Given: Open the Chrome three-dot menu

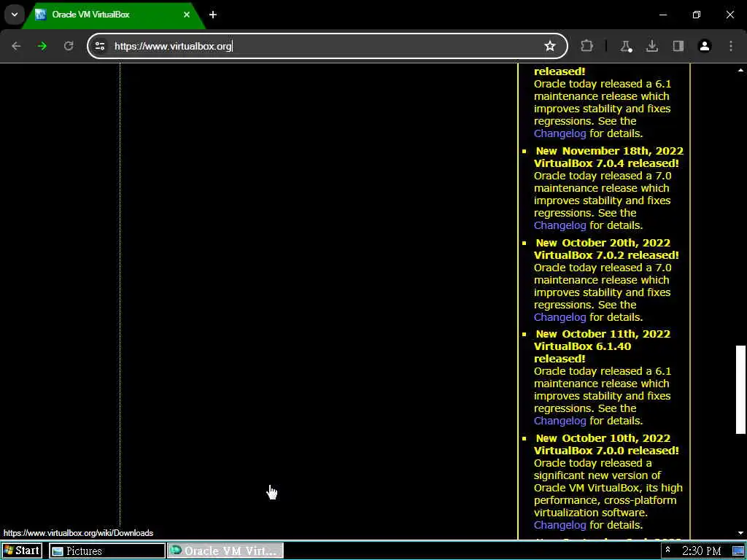Looking at the screenshot, I should pyautogui.click(x=731, y=46).
